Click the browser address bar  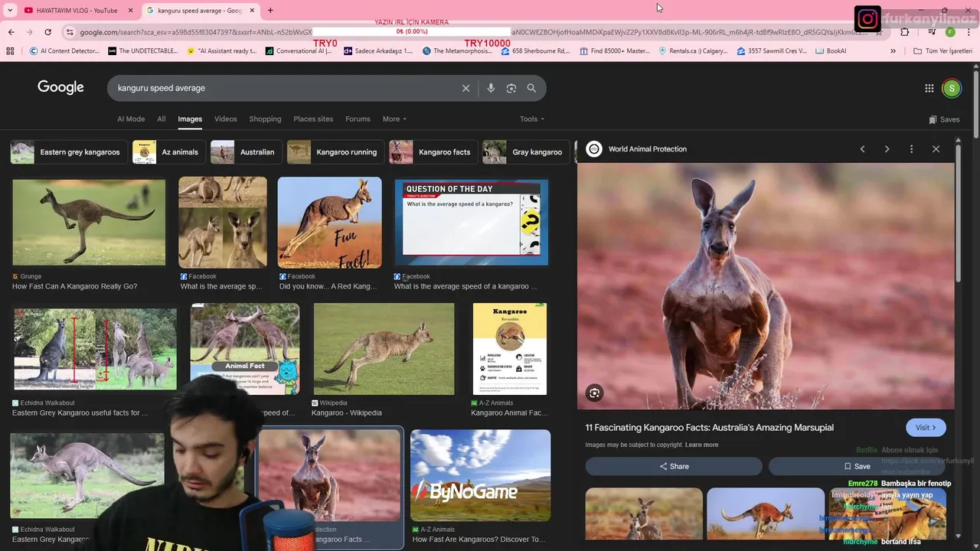475,32
